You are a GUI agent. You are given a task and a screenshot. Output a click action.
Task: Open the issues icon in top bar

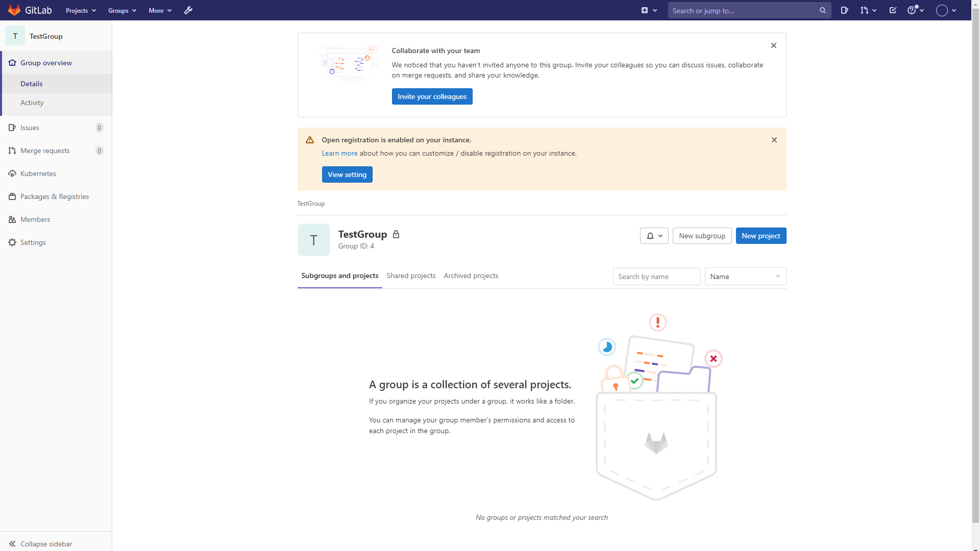point(845,10)
